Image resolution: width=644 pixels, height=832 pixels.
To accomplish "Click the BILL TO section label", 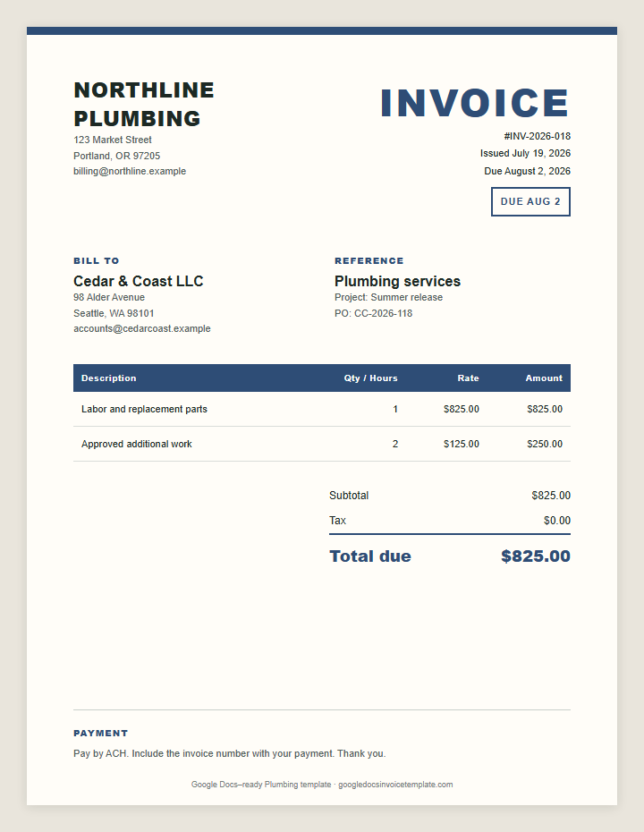I will click(97, 260).
